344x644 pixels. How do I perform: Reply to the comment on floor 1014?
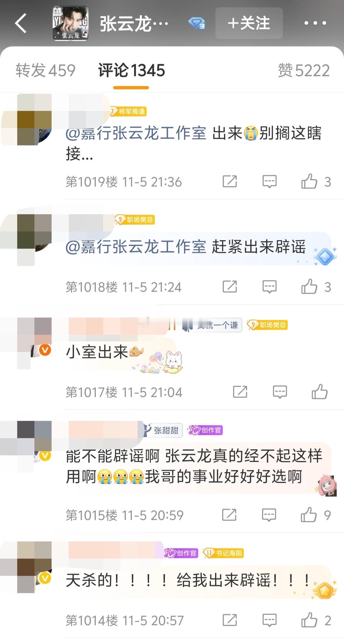[269, 620]
